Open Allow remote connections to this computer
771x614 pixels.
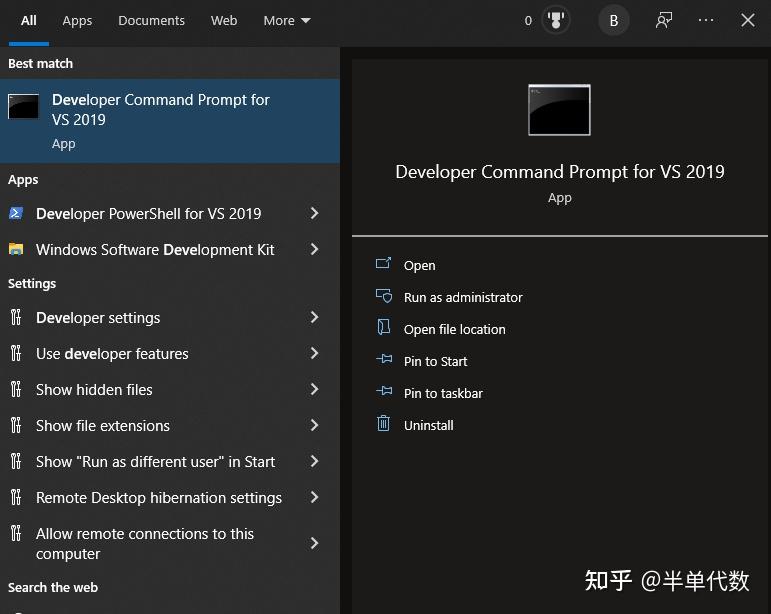[170, 543]
